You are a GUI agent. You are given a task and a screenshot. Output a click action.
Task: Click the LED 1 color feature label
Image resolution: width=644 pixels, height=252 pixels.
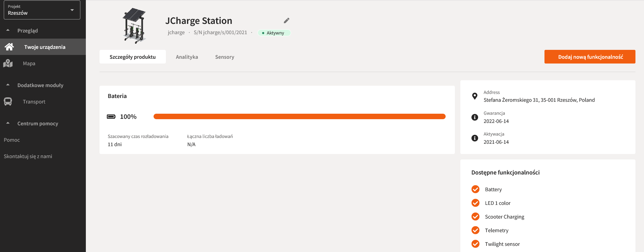[498, 203]
